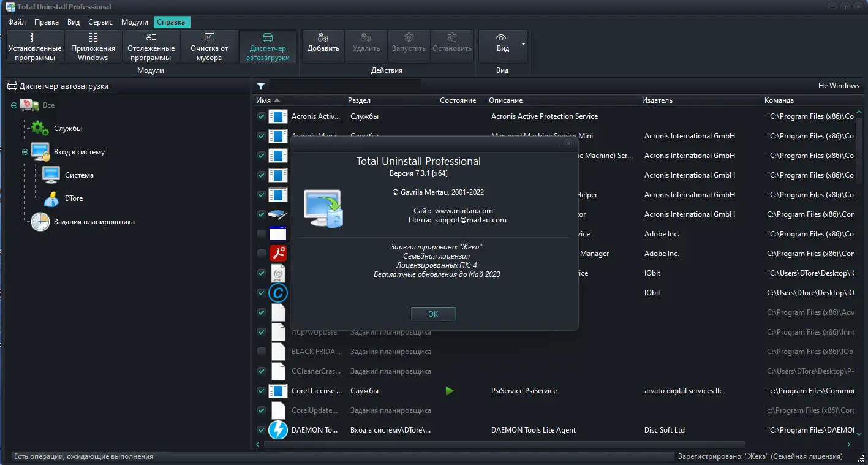Click the Total Uninstall icon in About dialog
The height and width of the screenshot is (465, 868).
click(323, 208)
